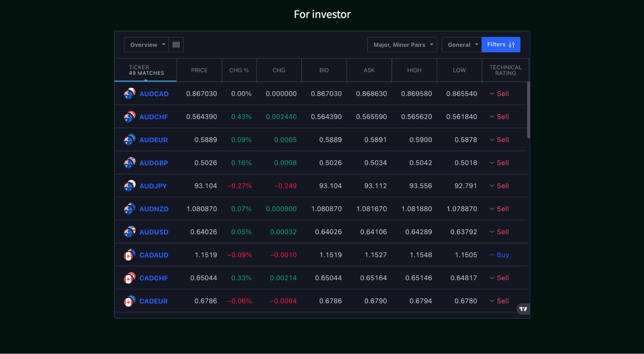The width and height of the screenshot is (644, 354).
Task: Expand the General dropdown filter
Action: point(461,44)
